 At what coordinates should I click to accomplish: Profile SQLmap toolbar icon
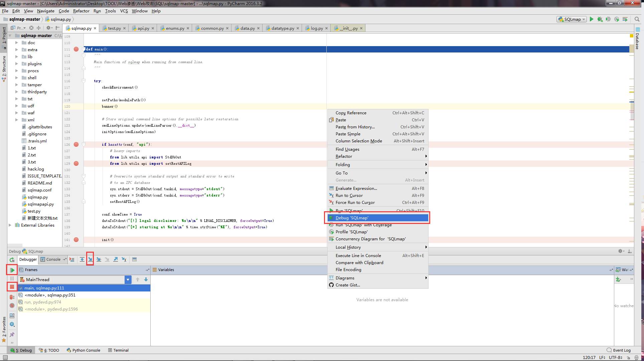click(x=617, y=19)
